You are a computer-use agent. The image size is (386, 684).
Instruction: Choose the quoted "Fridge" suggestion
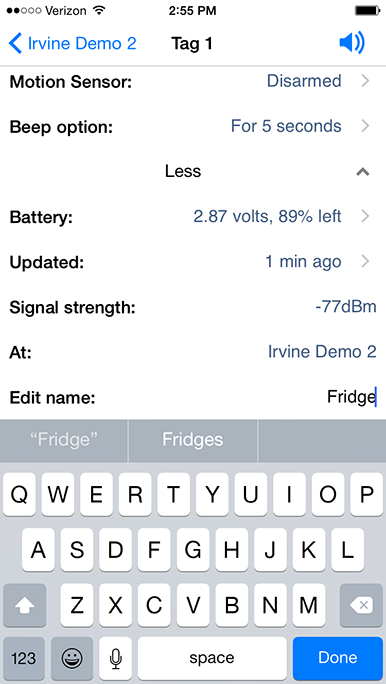click(x=64, y=440)
